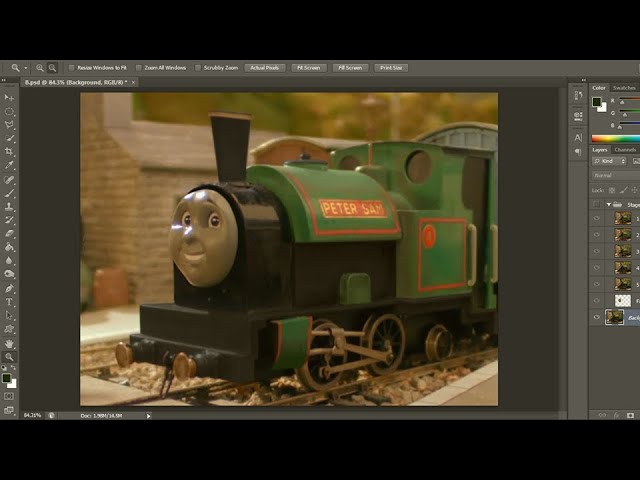Select the Blur tool
Image resolution: width=640 pixels, height=480 pixels.
(x=9, y=261)
